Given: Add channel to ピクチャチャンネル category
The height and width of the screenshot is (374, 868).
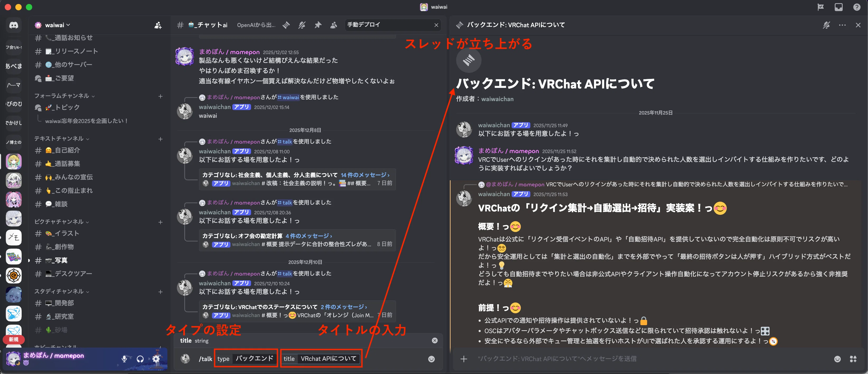Looking at the screenshot, I should tap(161, 222).
